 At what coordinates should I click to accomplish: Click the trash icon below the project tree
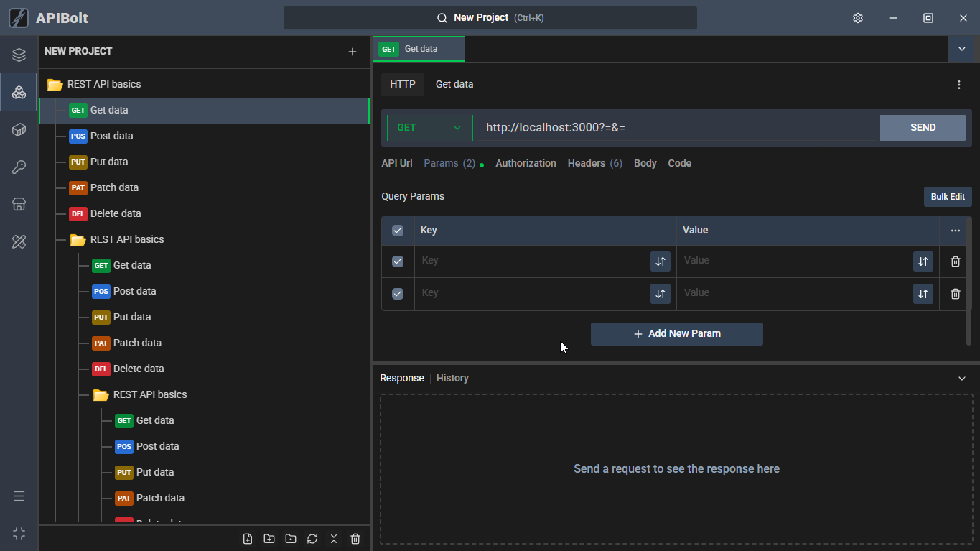355,539
